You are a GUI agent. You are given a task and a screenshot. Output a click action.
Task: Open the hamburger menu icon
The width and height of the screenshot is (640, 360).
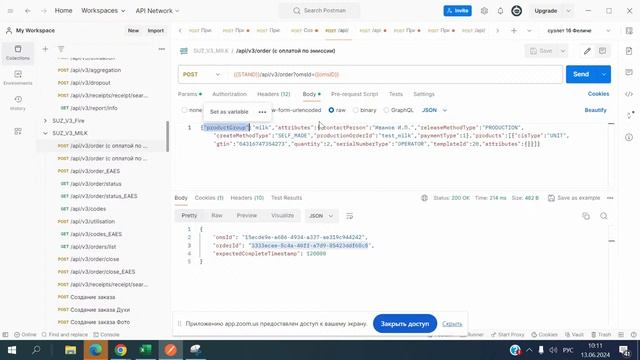[11, 11]
